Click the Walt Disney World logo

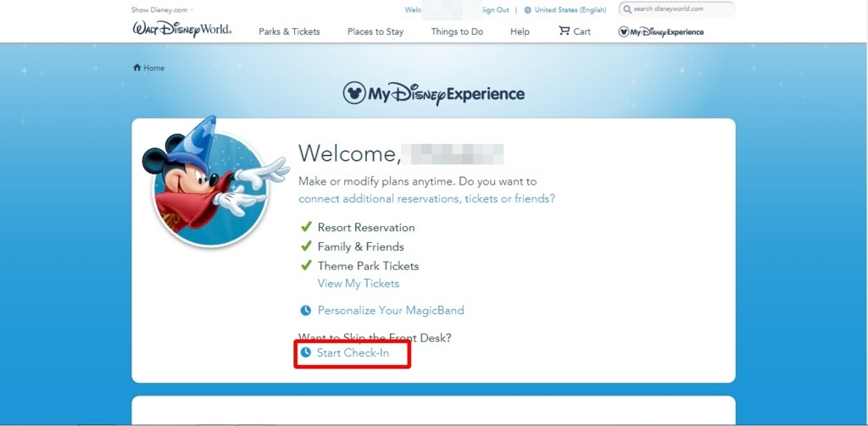click(182, 30)
